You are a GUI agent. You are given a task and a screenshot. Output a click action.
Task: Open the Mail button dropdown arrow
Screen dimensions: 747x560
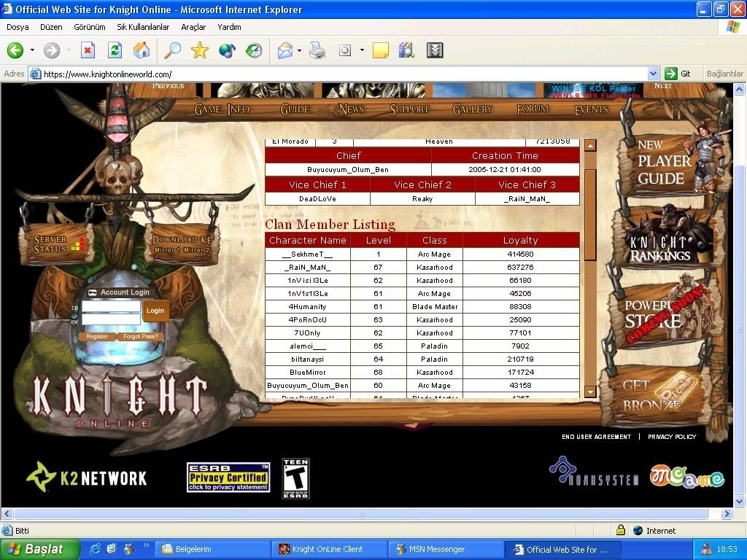[299, 50]
